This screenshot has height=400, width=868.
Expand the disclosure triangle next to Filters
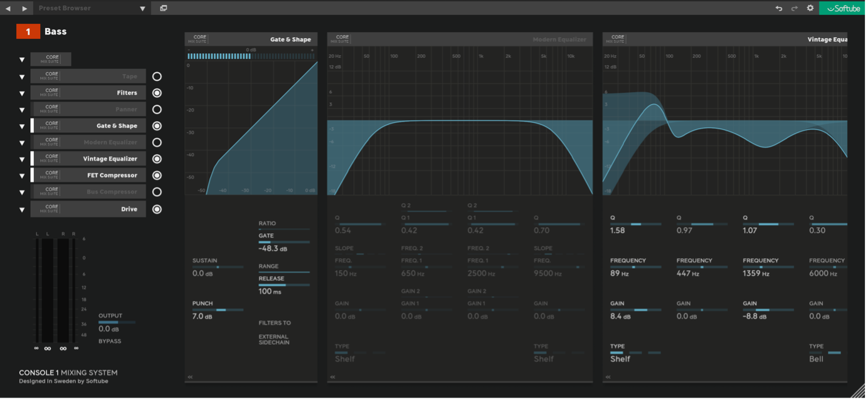point(21,92)
